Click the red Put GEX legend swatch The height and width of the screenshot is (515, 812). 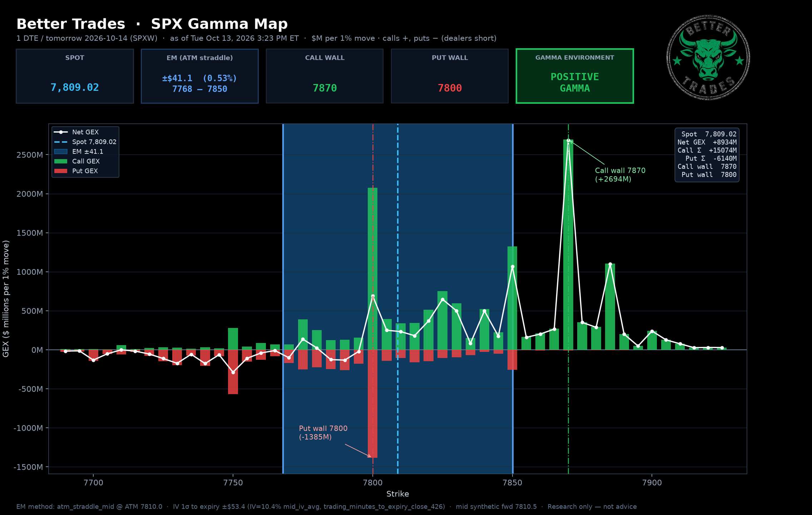61,171
